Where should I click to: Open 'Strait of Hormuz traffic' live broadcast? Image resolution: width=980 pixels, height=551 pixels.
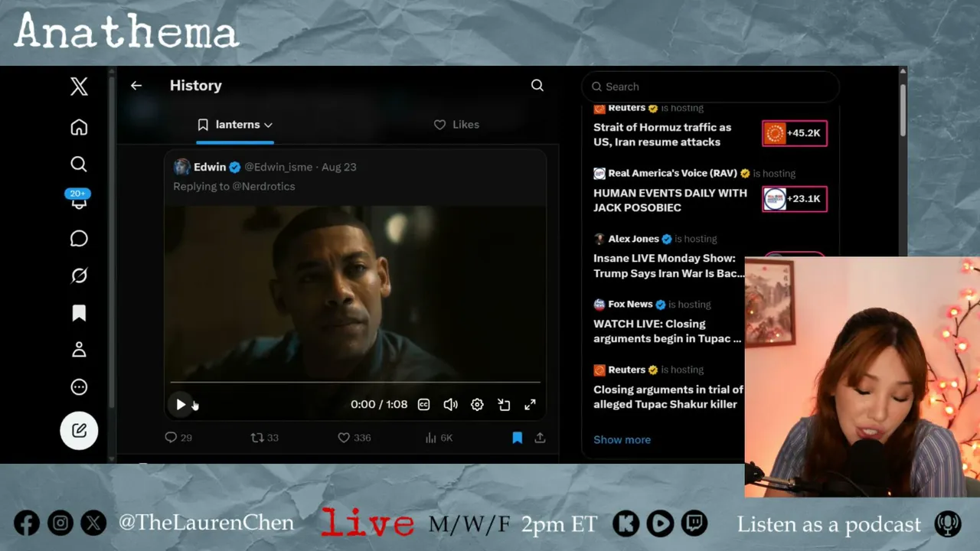click(x=662, y=135)
